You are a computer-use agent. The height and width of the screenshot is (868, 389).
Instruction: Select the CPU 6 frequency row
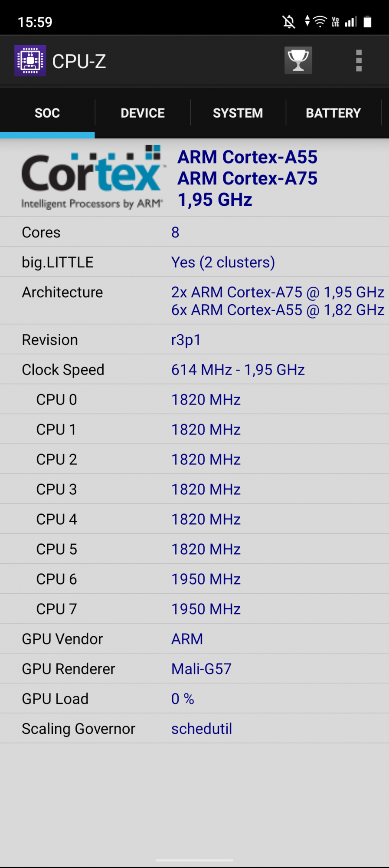tap(194, 579)
